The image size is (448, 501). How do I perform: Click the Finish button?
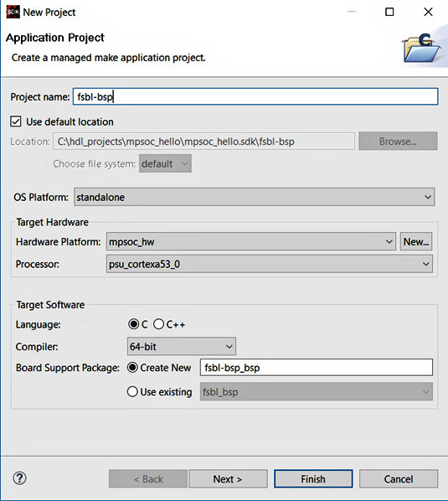pos(313,479)
